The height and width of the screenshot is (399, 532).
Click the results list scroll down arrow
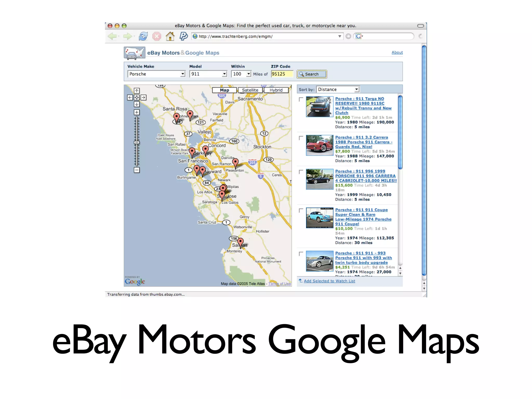pos(400,274)
